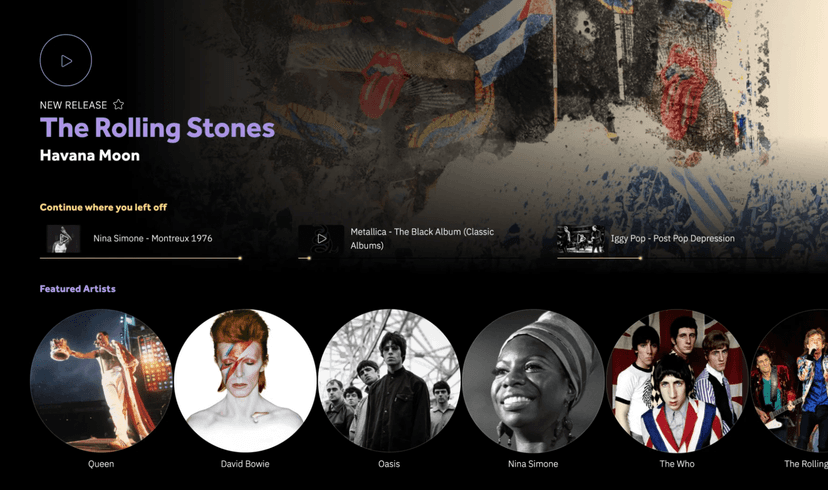Select The Who artist portrait
This screenshot has height=490, width=828.
coord(677,381)
